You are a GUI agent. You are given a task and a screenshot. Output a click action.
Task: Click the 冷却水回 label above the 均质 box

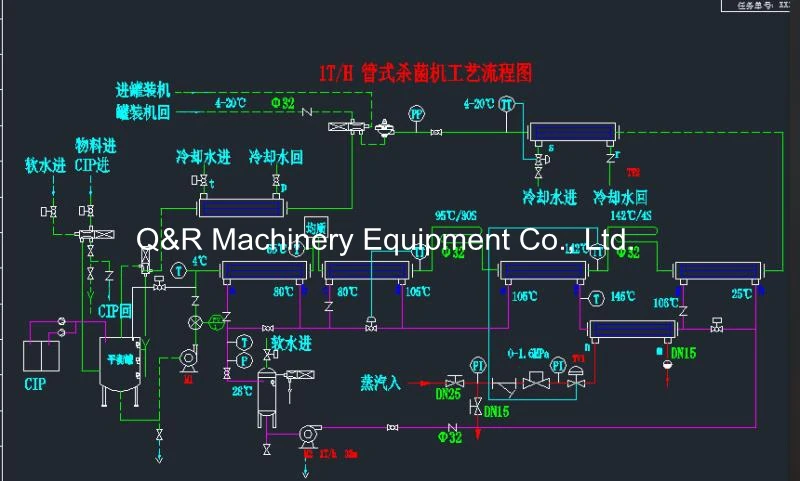pos(276,157)
